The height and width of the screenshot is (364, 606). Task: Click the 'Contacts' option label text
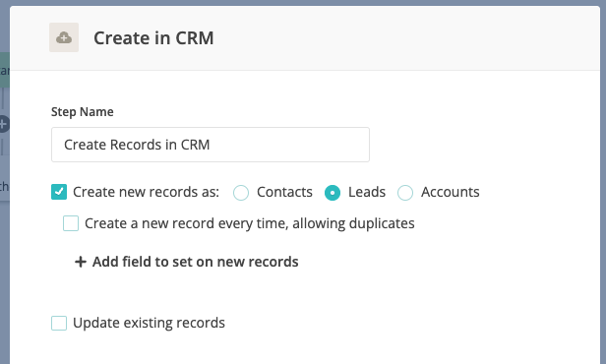[x=284, y=192]
